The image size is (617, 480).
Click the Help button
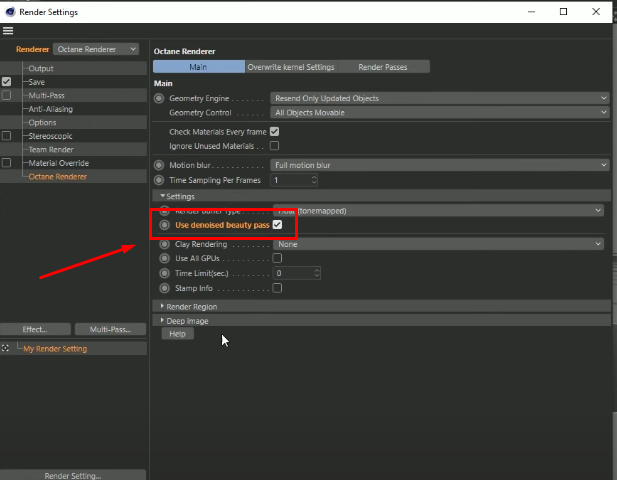[x=177, y=334]
